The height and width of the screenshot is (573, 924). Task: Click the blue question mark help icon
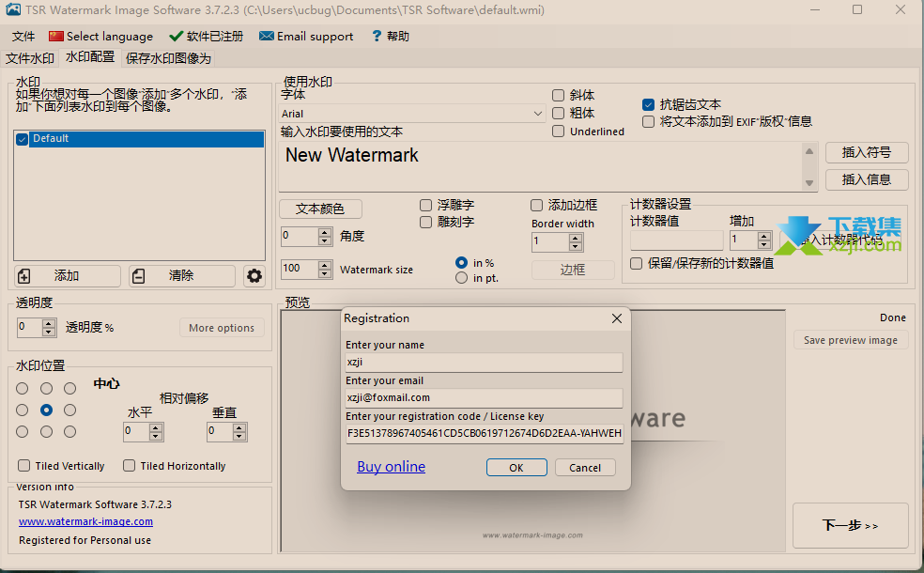[x=377, y=37]
